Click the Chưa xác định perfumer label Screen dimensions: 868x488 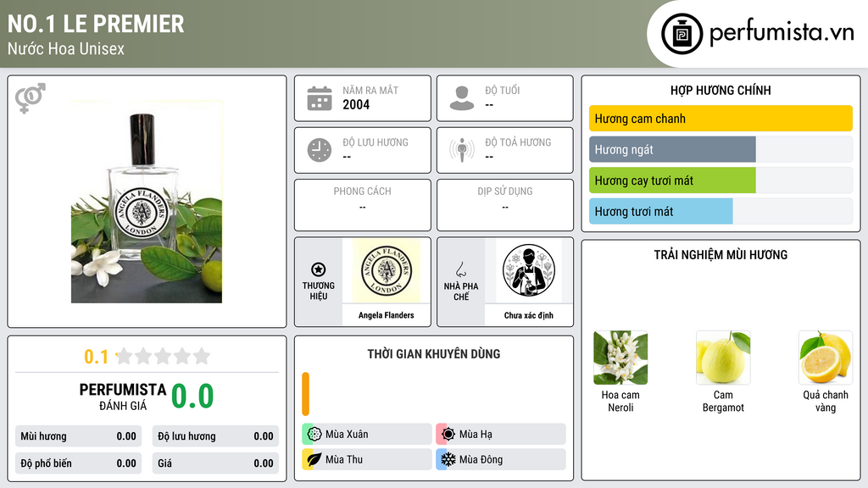(529, 315)
